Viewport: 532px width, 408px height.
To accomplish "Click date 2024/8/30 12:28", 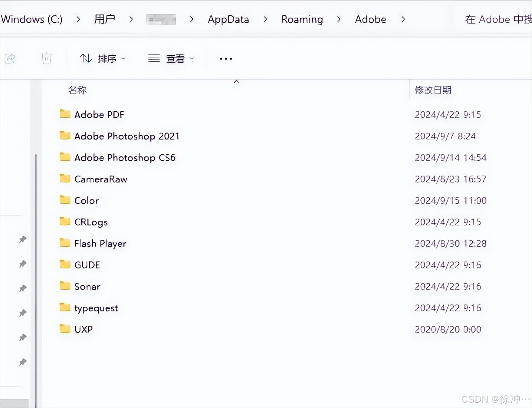I will (x=451, y=243).
